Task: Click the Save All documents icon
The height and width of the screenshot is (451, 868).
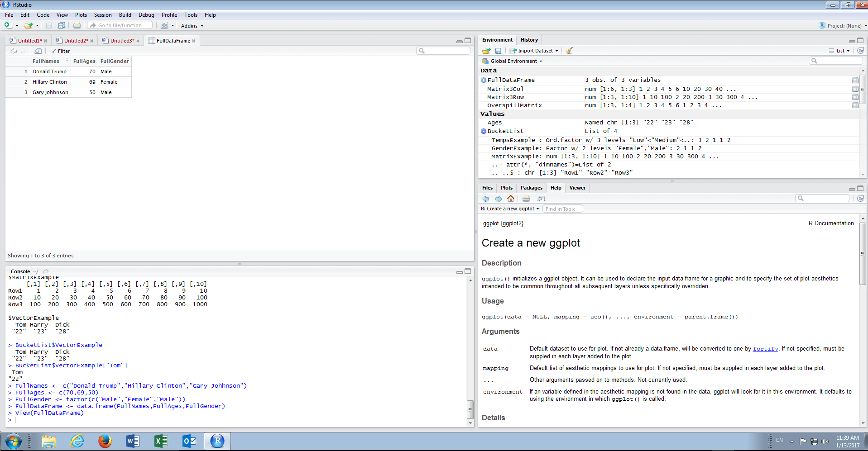Action: click(62, 25)
